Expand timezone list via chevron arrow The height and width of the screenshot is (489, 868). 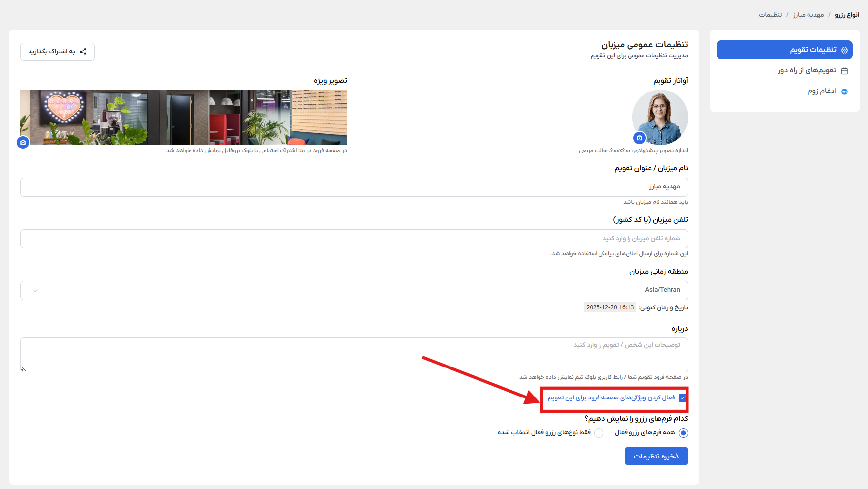click(35, 290)
